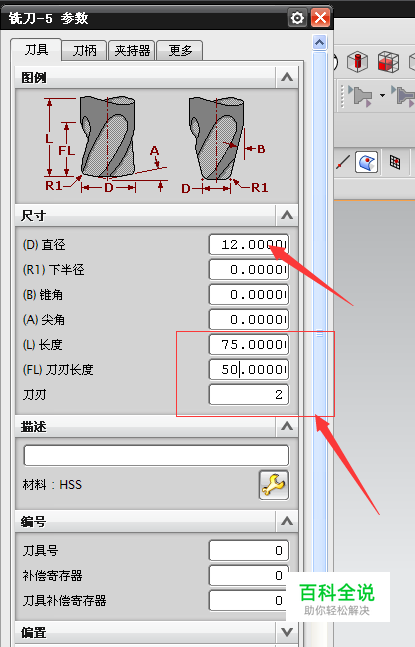
Task: Close the 铣刀-5 参数 dialog
Action: pyautogui.click(x=321, y=18)
